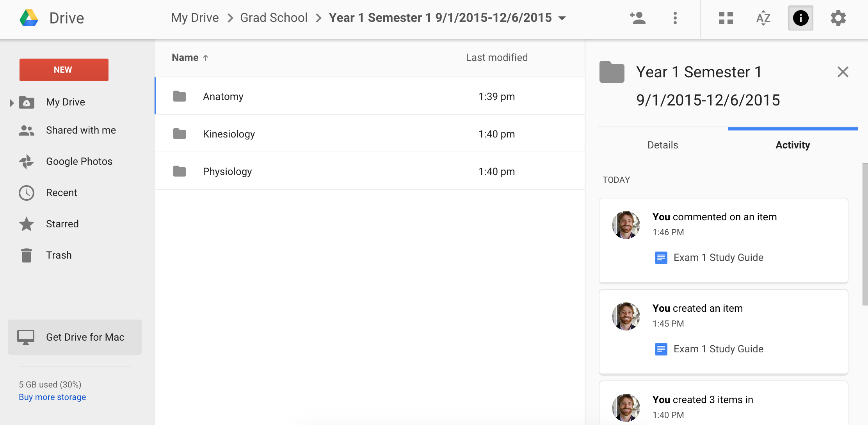Navigate to Grad School breadcrumb

[274, 18]
